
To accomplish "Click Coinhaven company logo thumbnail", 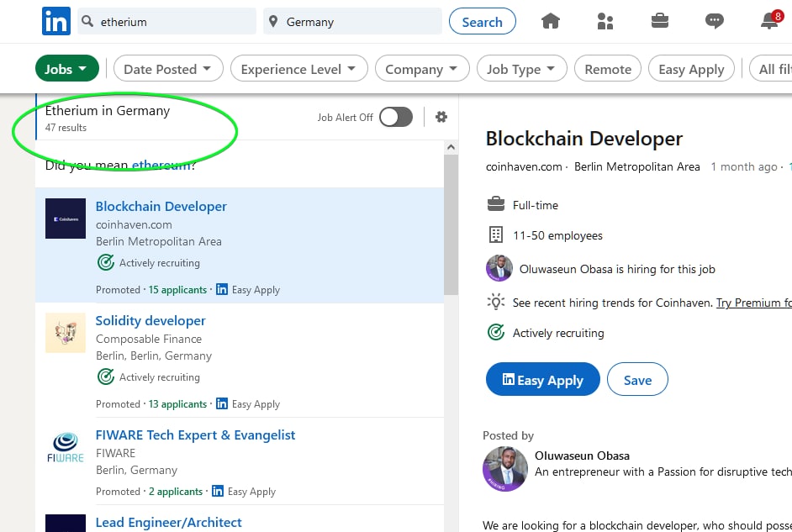I will [66, 219].
